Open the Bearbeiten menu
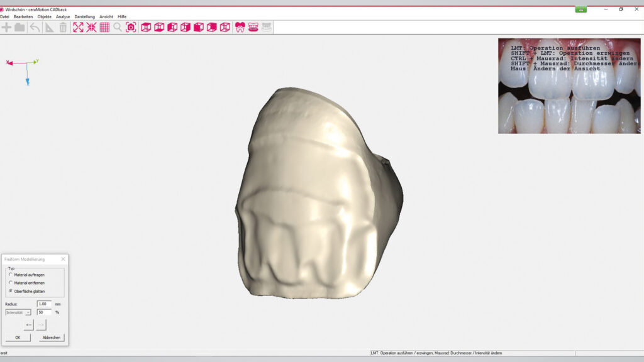 (x=23, y=16)
